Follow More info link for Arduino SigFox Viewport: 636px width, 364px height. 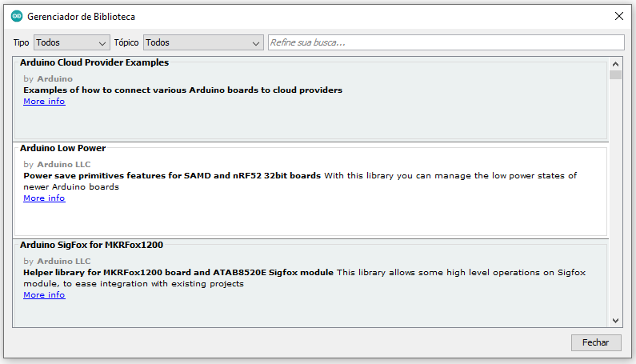click(x=44, y=295)
